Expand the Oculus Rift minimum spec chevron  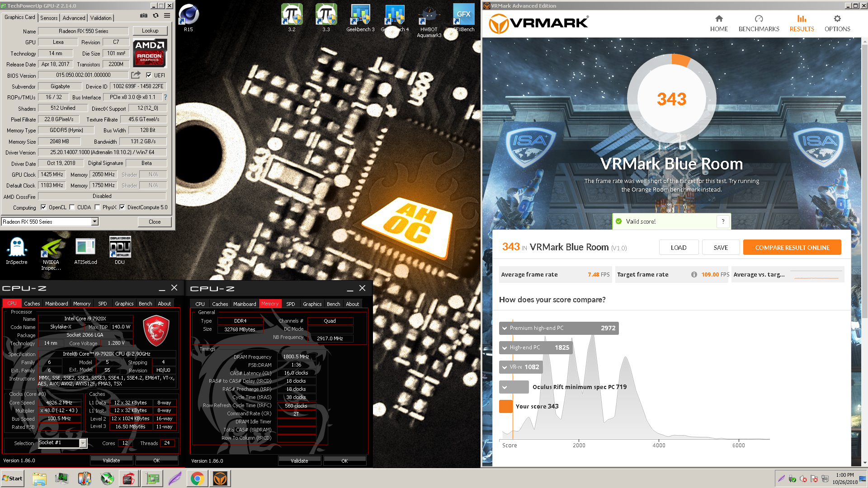click(505, 387)
